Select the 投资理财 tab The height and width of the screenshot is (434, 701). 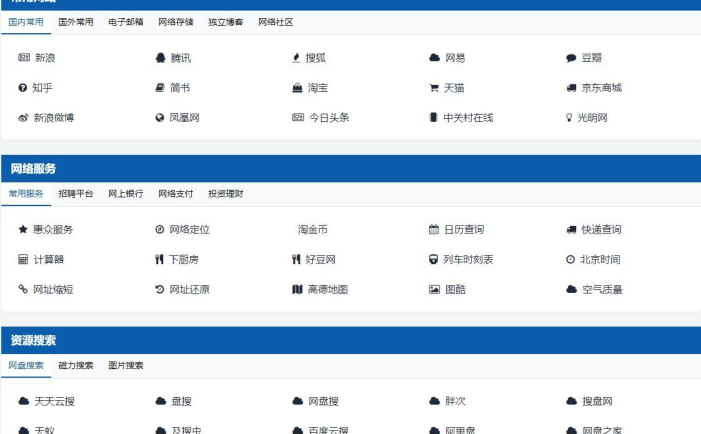(226, 194)
